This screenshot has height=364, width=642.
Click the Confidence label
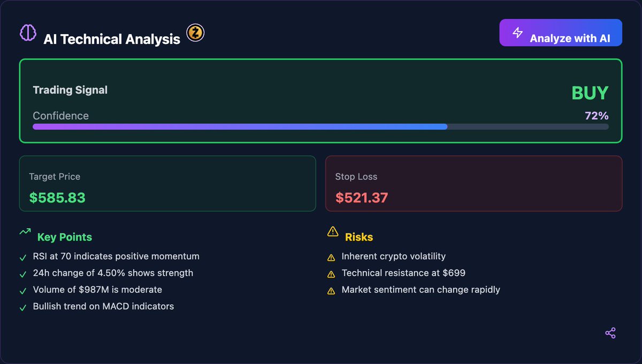coord(61,116)
